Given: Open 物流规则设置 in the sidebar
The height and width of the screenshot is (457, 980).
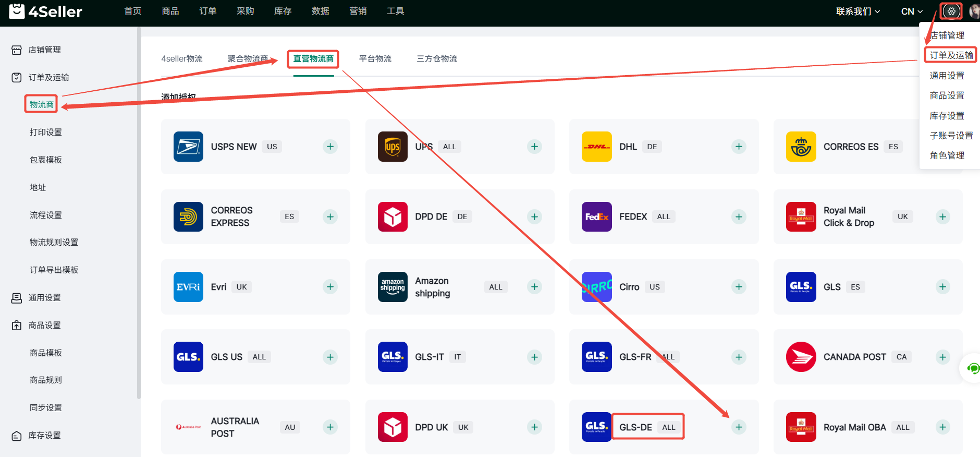Looking at the screenshot, I should coord(54,242).
